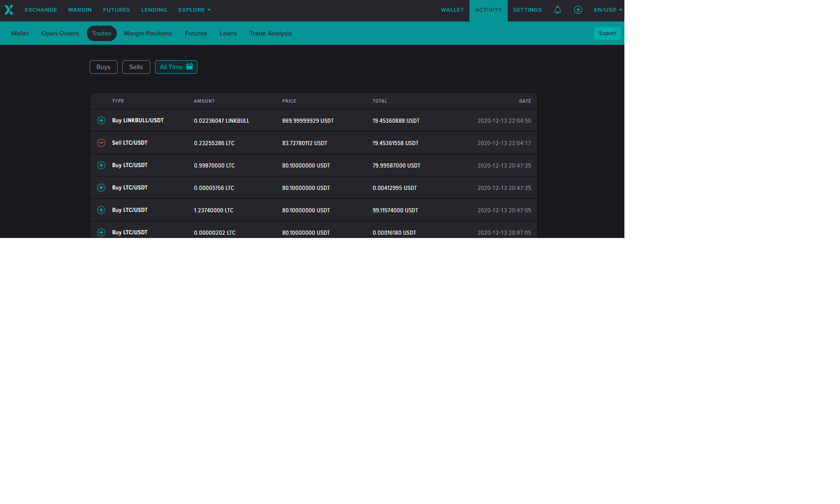
Task: Click amount 0.00005156 LTC
Action: [214, 188]
